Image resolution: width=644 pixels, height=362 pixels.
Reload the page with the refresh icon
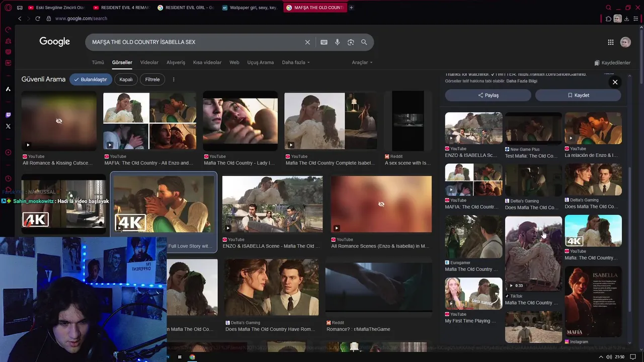(37, 19)
